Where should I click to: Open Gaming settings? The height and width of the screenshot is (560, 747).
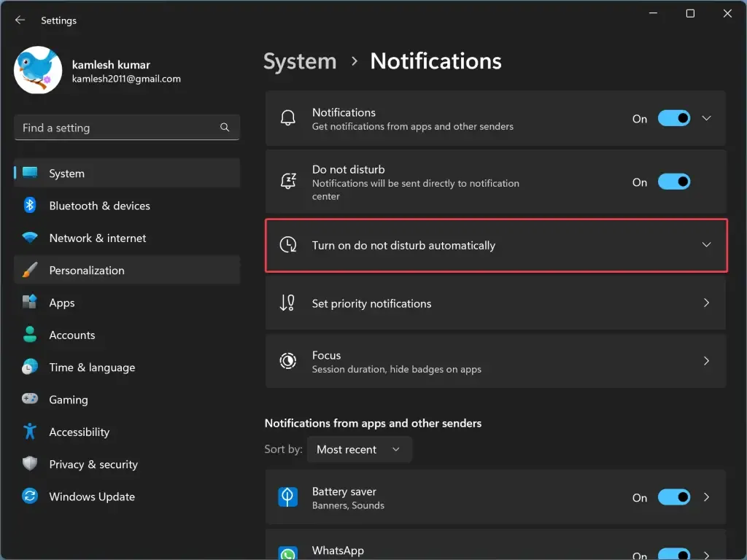tap(127, 400)
